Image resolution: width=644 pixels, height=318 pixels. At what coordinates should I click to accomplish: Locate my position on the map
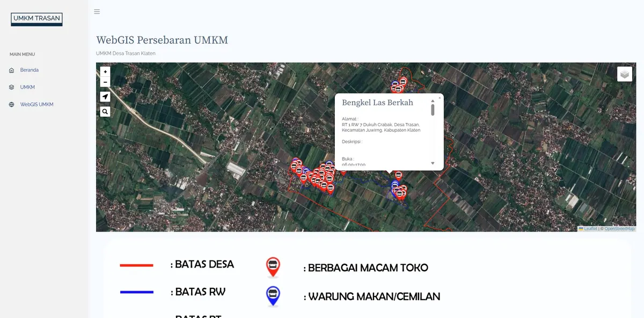[105, 97]
